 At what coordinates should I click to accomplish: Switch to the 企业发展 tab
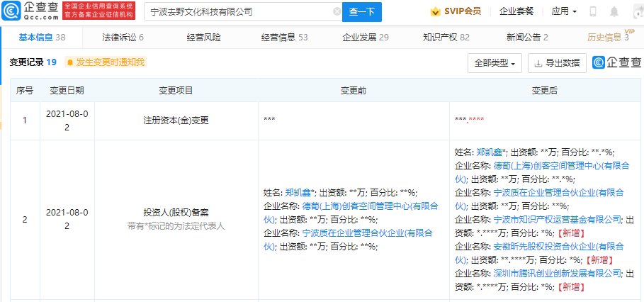(365, 38)
